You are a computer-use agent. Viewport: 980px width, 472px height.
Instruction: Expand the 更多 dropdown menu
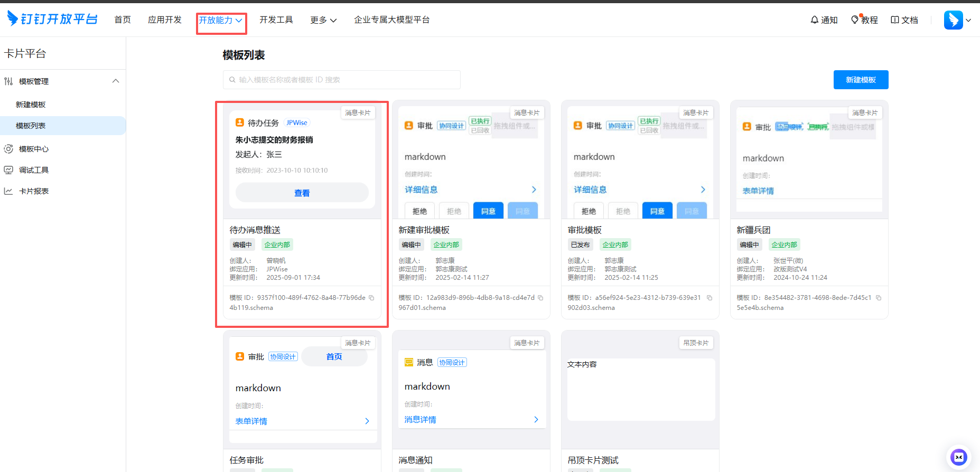pos(323,20)
